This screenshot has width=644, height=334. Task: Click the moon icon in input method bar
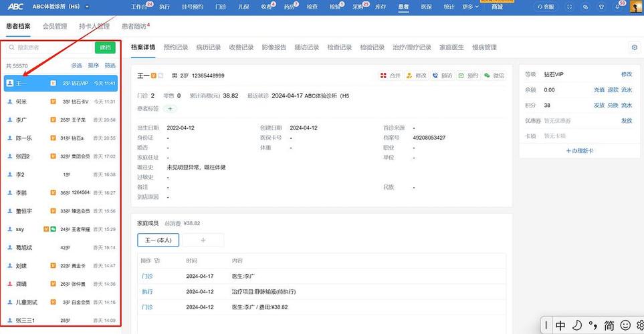click(x=577, y=325)
